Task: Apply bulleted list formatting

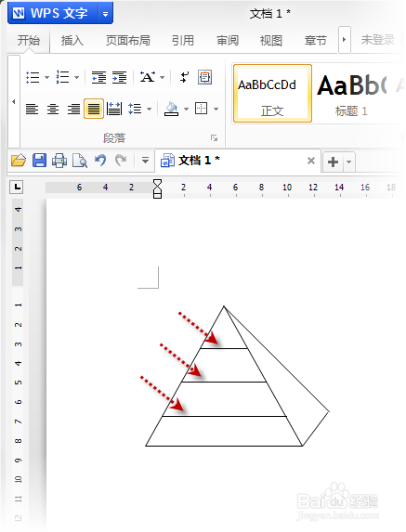Action: click(x=33, y=77)
